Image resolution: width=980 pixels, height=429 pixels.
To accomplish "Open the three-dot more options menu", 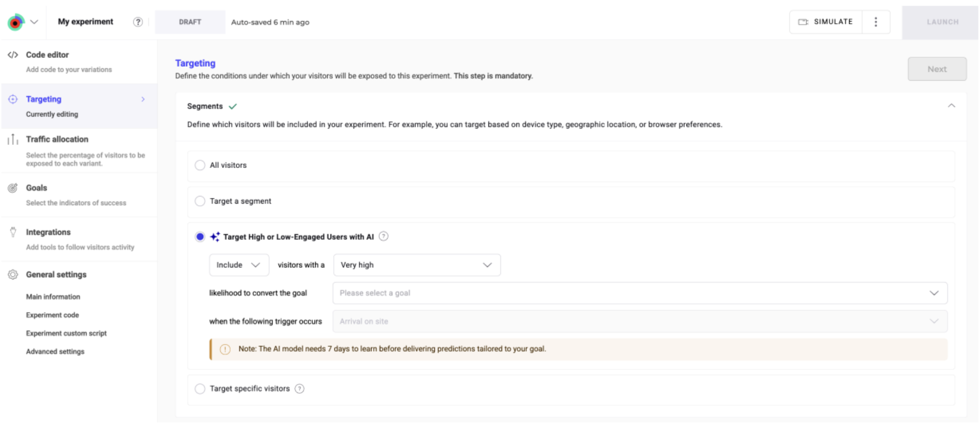I will tap(875, 22).
